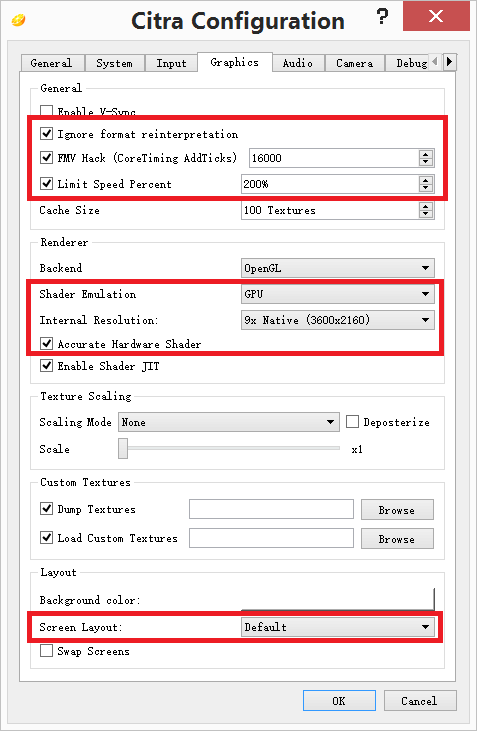Switch to the Audio tab
Image resolution: width=477 pixels, height=731 pixels.
pyautogui.click(x=297, y=63)
